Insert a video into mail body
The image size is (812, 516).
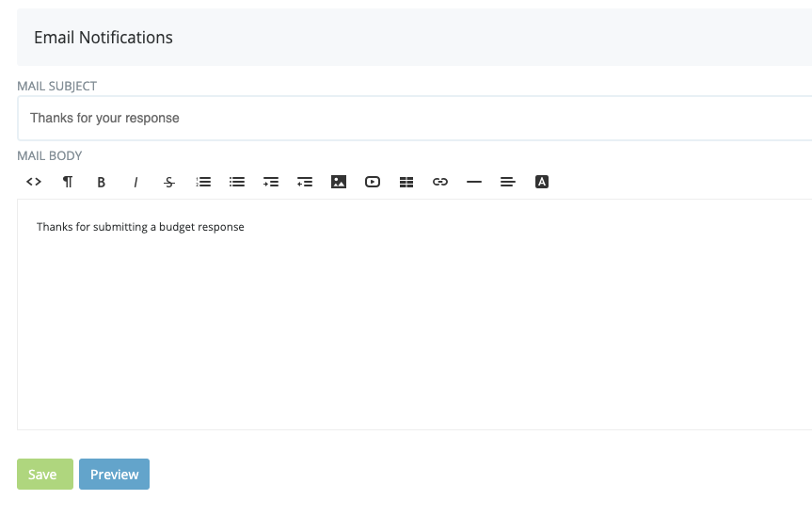[x=373, y=182]
